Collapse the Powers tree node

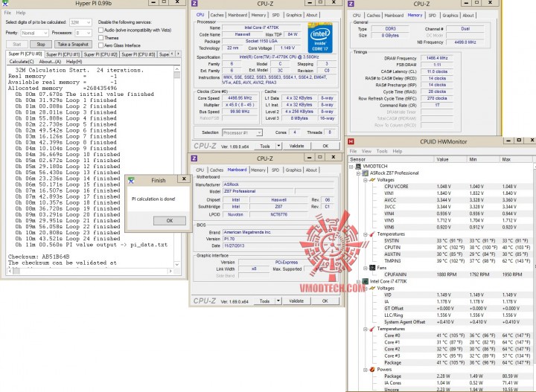pos(365,370)
